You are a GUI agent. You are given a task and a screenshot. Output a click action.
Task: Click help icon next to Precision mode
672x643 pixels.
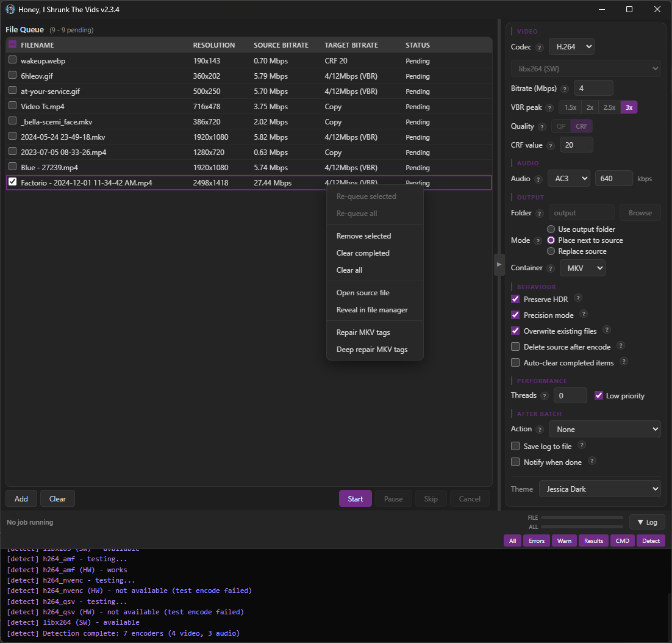584,314
